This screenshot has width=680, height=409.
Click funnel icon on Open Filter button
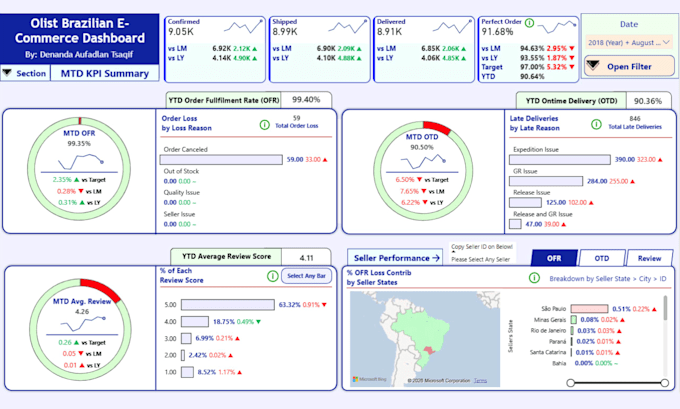pos(593,66)
